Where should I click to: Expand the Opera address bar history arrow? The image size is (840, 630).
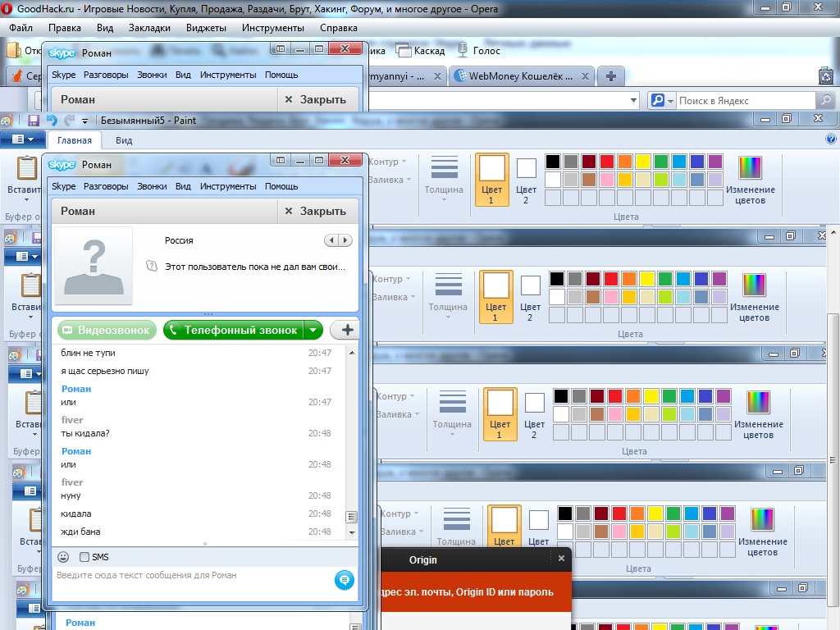click(633, 100)
